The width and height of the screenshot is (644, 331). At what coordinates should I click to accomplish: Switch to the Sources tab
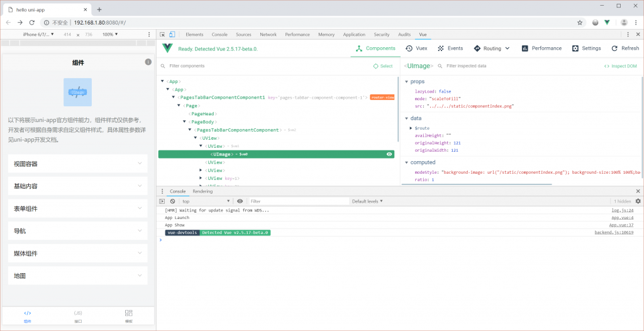coord(243,35)
